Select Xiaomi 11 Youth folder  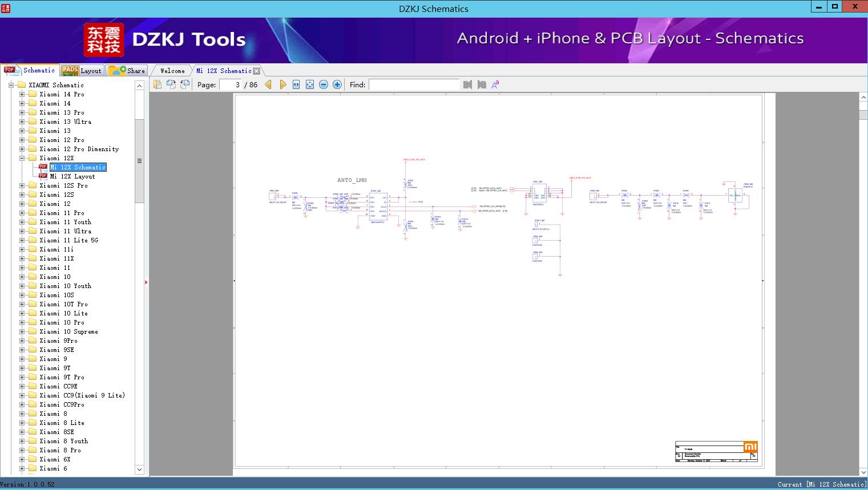click(x=66, y=222)
